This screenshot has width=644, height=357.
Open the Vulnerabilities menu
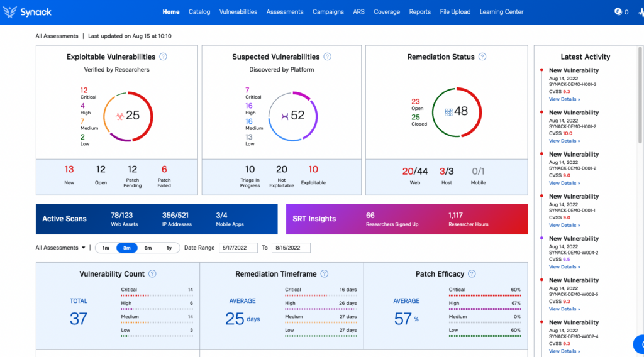pos(238,12)
